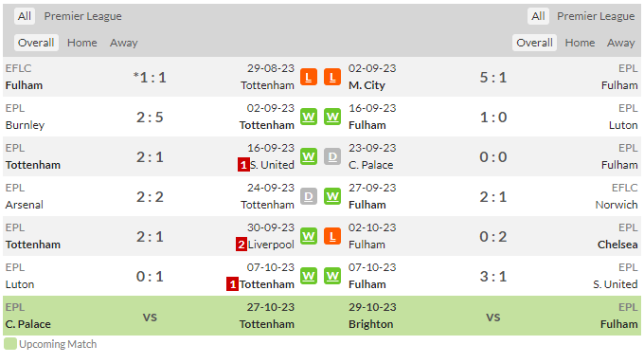Click red card badge with 2 beside Liverpool
Image resolution: width=644 pixels, height=363 pixels.
241,245
